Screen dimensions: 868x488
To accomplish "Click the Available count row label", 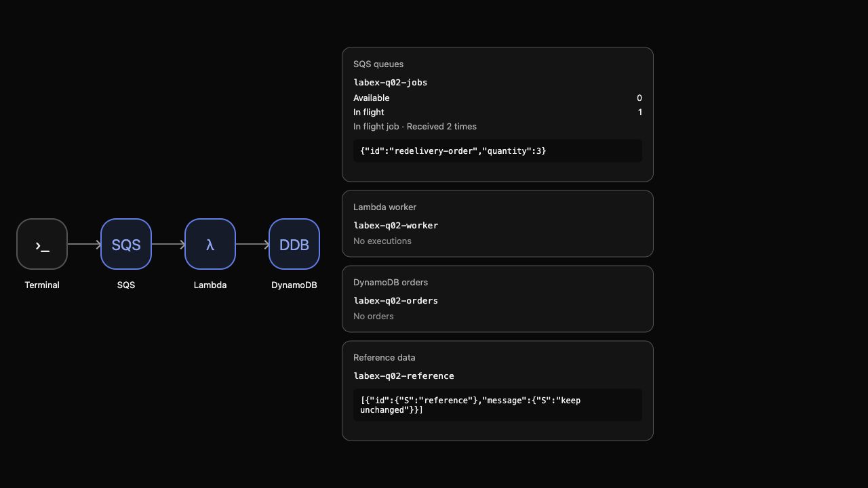I will point(372,98).
